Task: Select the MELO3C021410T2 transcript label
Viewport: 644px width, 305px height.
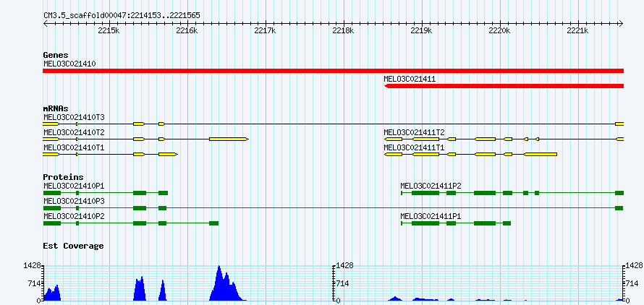Action: [x=74, y=132]
